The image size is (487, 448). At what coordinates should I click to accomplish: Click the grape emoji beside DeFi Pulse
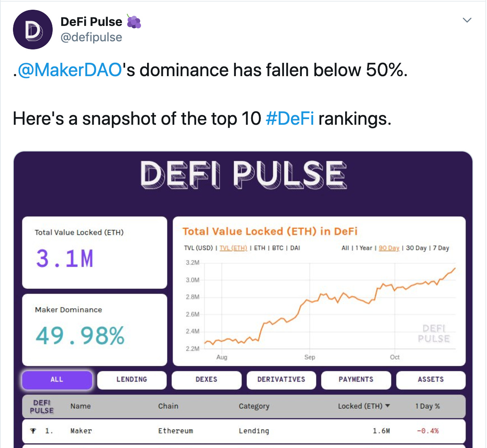pyautogui.click(x=134, y=22)
